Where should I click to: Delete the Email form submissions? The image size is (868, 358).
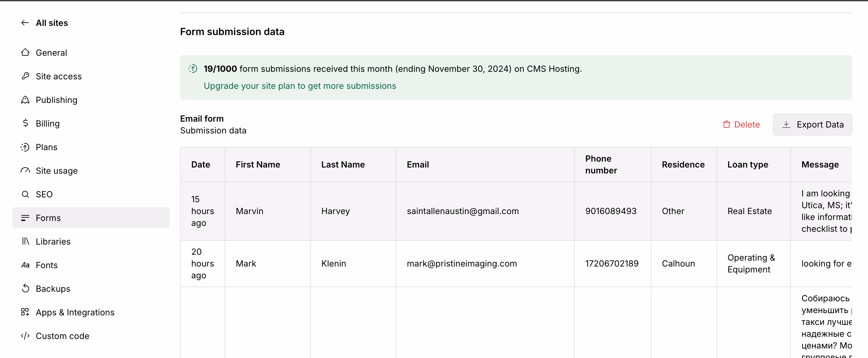pyautogui.click(x=741, y=125)
